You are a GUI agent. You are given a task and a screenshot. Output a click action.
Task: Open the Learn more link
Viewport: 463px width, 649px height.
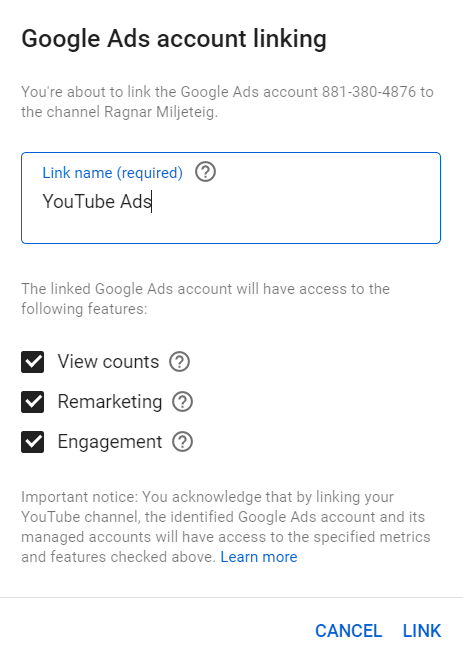coord(259,557)
